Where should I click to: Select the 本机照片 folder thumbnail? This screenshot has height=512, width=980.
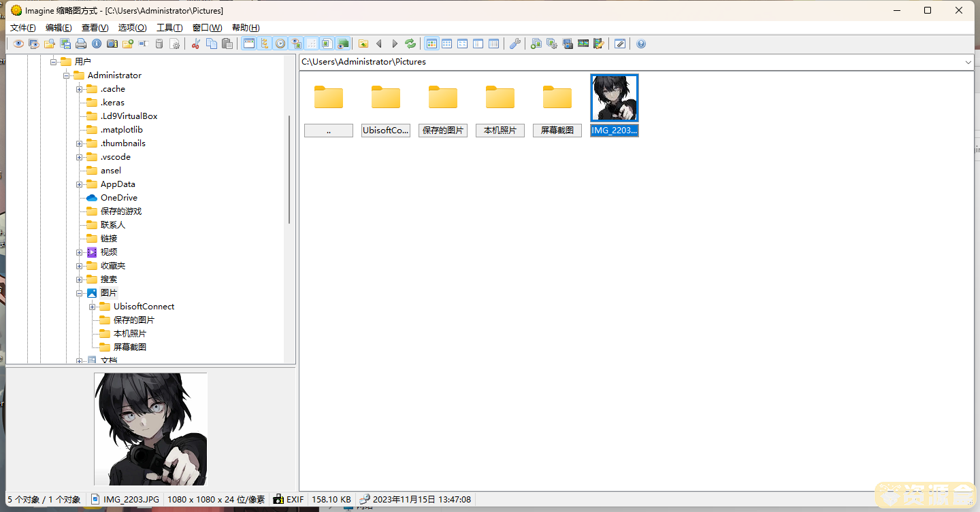coord(500,107)
